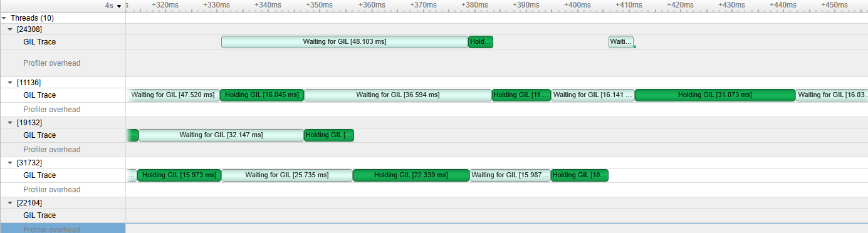Click +400ms tick on time ruler
The width and height of the screenshot is (868, 233).
click(577, 5)
